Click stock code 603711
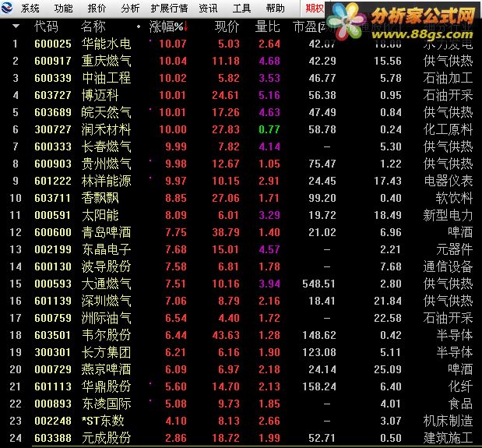Viewport: 482px width, 448px height. [x=53, y=198]
